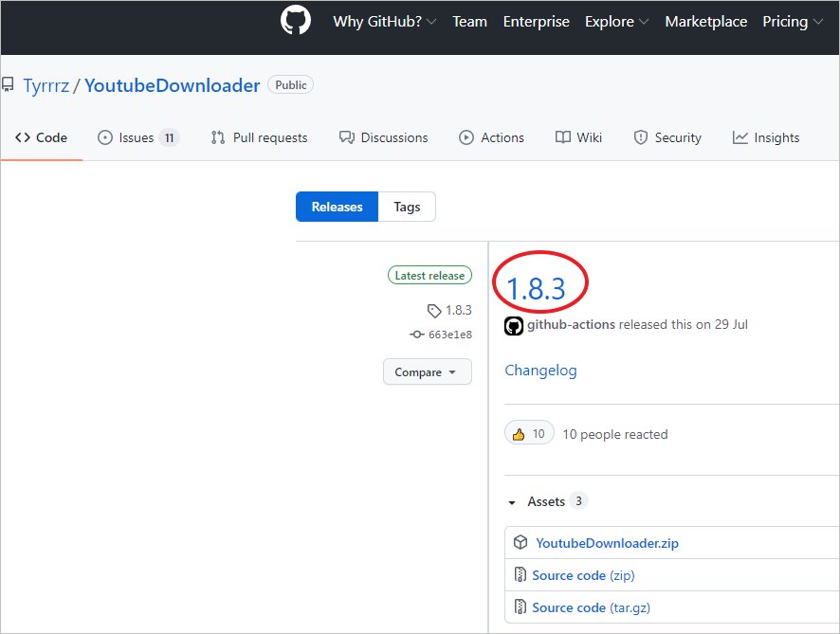Go to the Pull requests tab

tap(259, 137)
